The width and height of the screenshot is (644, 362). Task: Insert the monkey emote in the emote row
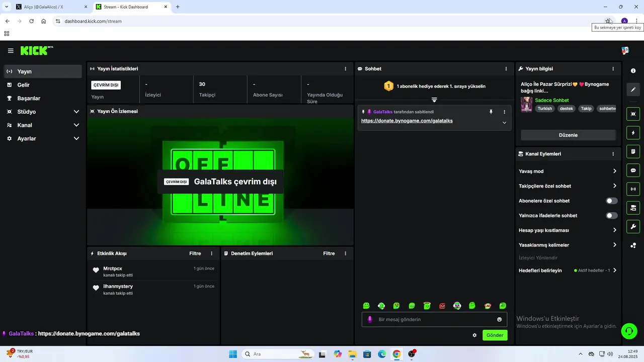click(488, 306)
